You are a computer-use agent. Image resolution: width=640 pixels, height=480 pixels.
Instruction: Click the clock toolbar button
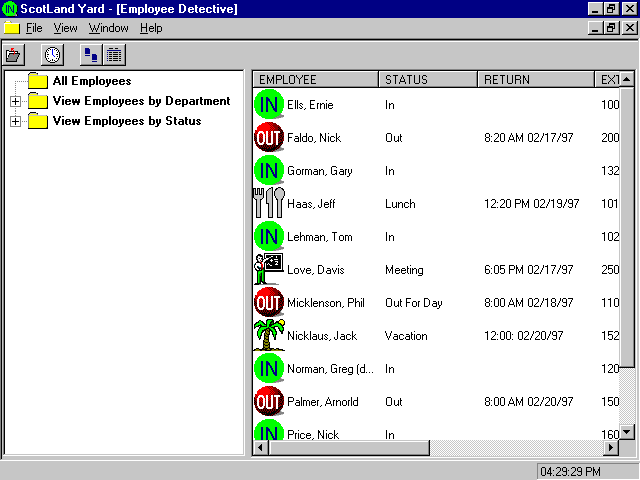pos(51,55)
